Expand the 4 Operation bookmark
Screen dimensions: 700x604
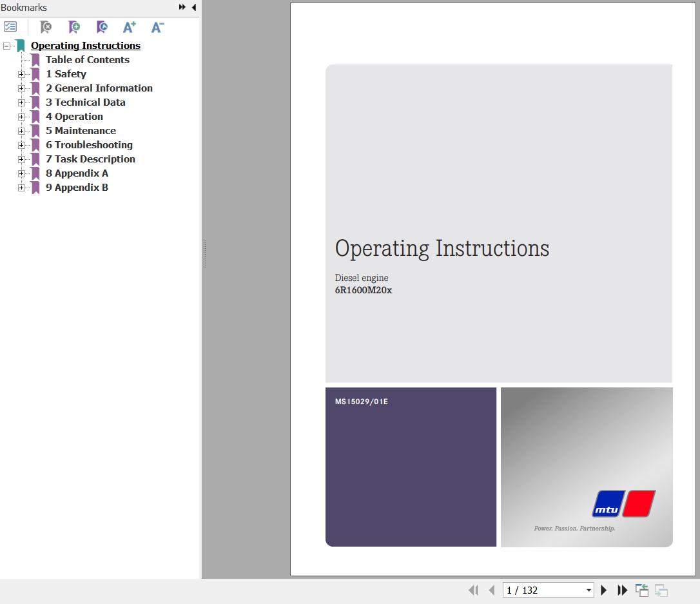point(21,117)
